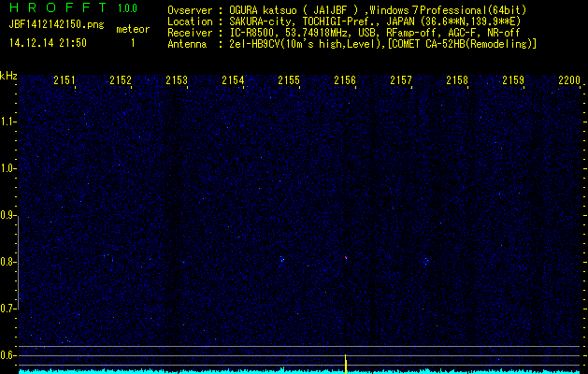Click the Ovserver line with OGURA katsuo

pyautogui.click(x=347, y=10)
